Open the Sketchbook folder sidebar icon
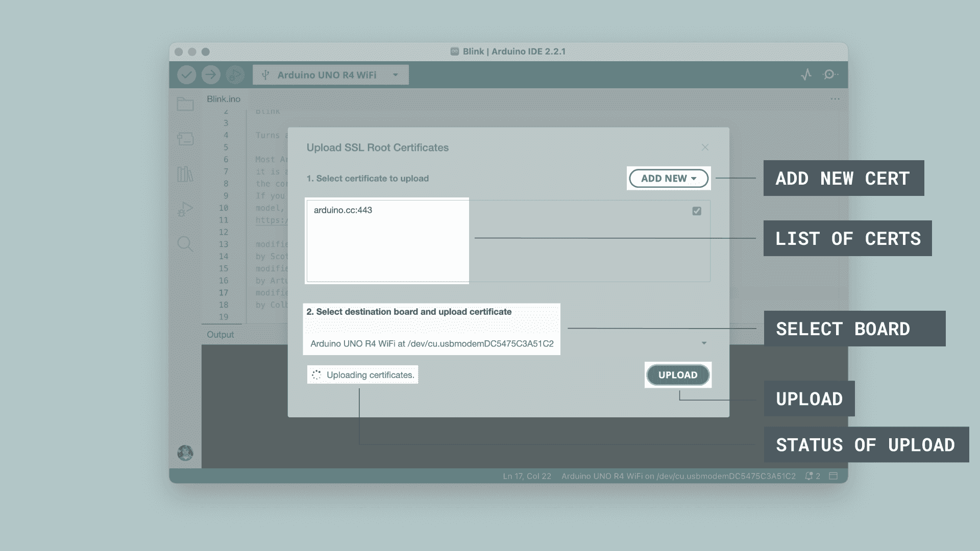This screenshot has width=980, height=551. coord(185,104)
